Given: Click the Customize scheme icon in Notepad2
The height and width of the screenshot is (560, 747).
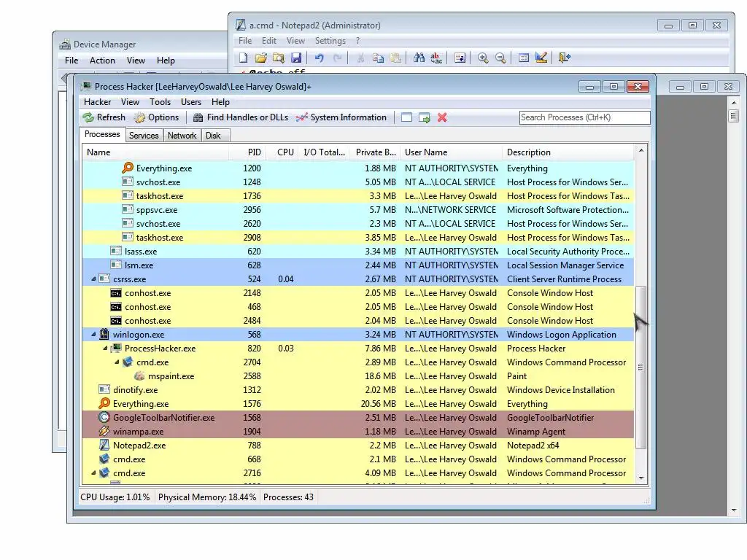Looking at the screenshot, I should tap(541, 58).
